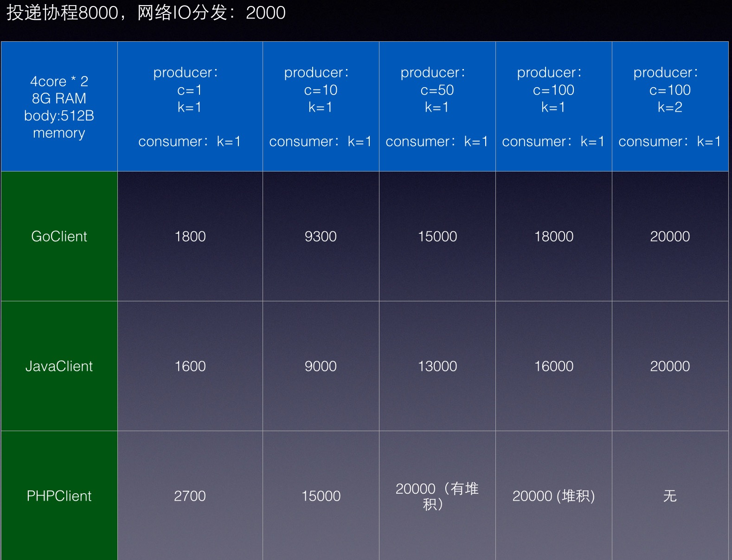Screen dimensions: 732x560
Task: Click the JavaClient row label
Action: pyautogui.click(x=59, y=366)
